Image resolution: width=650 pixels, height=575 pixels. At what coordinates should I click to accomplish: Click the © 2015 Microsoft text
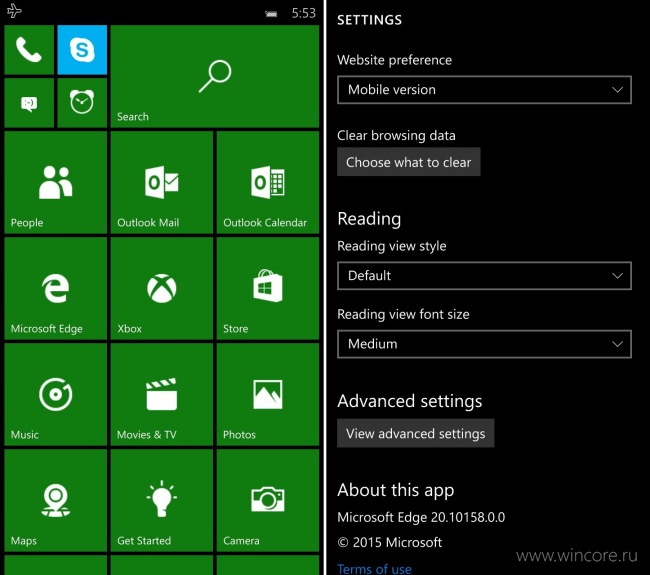pos(390,542)
